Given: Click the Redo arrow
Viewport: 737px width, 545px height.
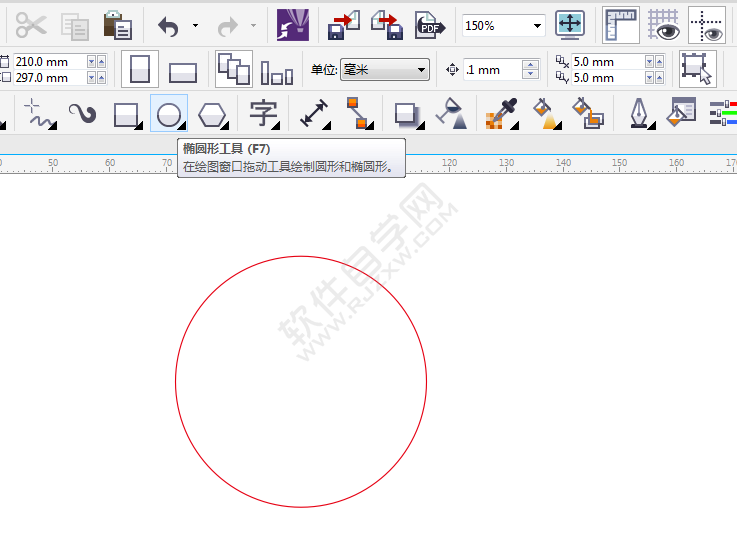Looking at the screenshot, I should pyautogui.click(x=227, y=26).
